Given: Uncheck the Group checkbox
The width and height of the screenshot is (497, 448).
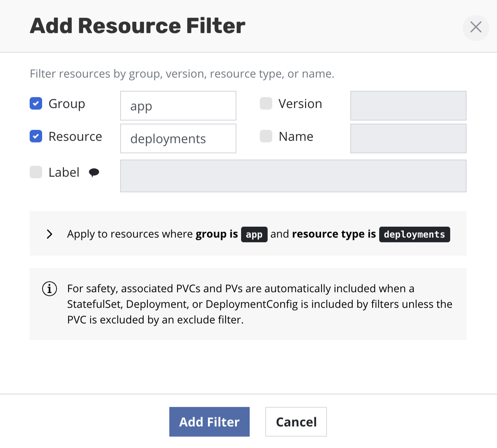Looking at the screenshot, I should point(35,103).
